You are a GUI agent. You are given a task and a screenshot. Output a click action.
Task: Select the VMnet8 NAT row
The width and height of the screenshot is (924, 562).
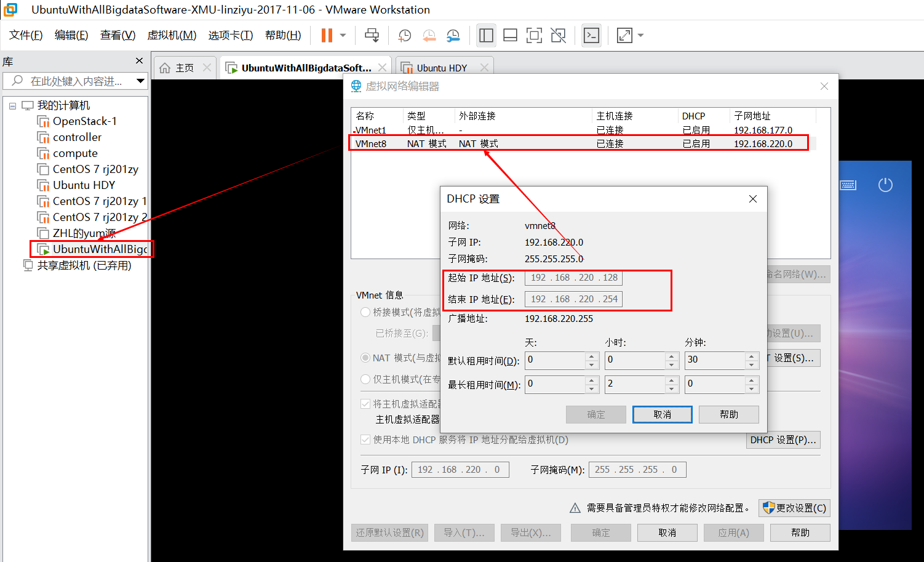(584, 143)
